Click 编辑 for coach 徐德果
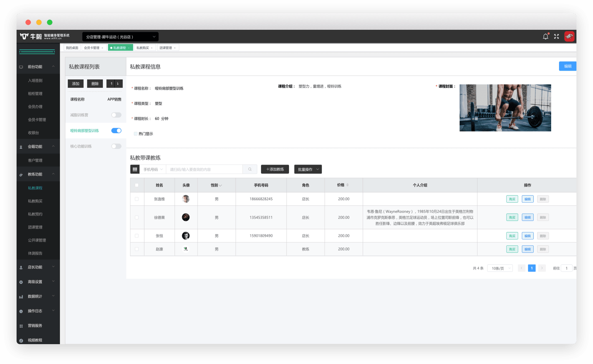 point(528,217)
